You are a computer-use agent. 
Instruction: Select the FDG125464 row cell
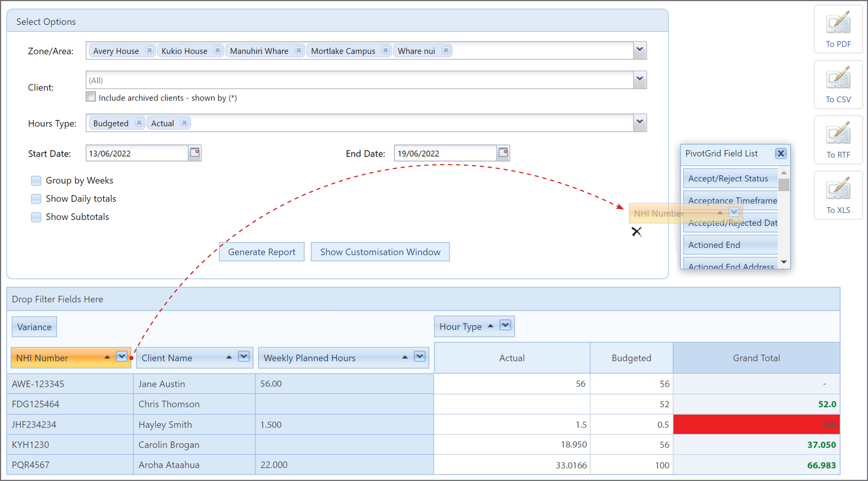pos(70,404)
